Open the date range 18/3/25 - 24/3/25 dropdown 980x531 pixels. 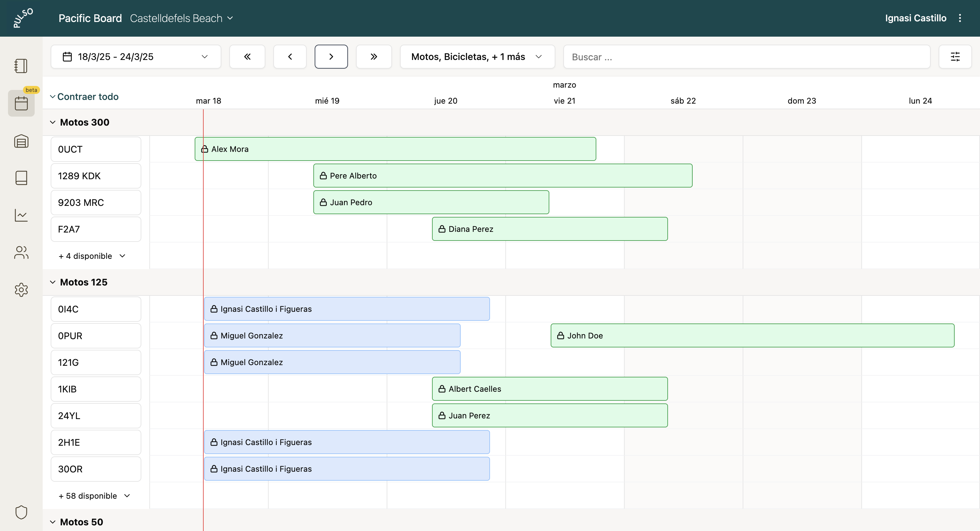135,57
